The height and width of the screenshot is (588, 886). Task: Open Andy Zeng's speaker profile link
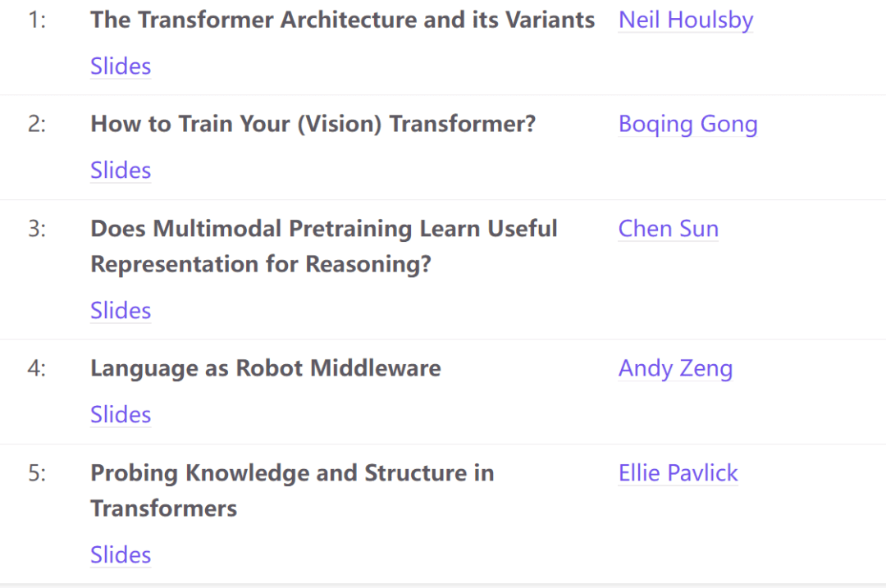(675, 368)
